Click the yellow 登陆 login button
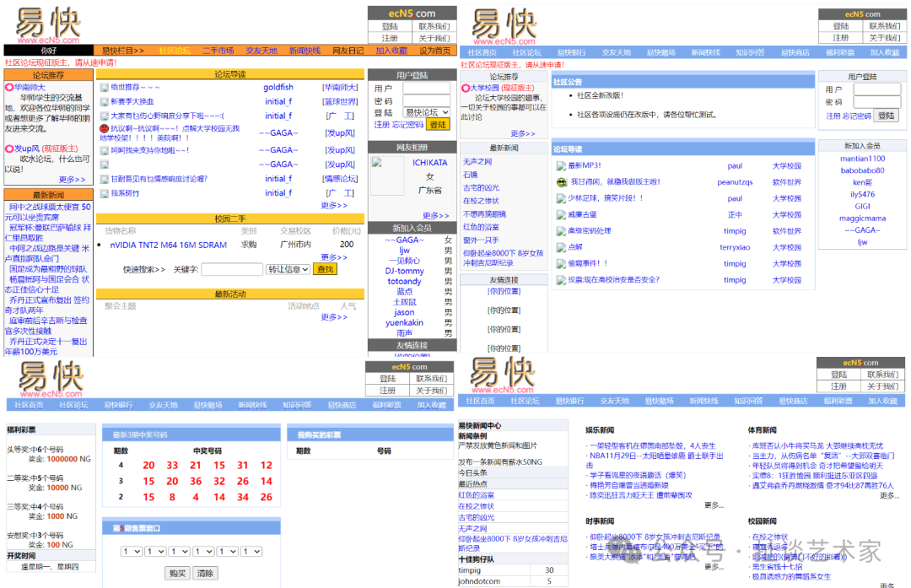Viewport: 911px width, 588px height. (x=438, y=124)
